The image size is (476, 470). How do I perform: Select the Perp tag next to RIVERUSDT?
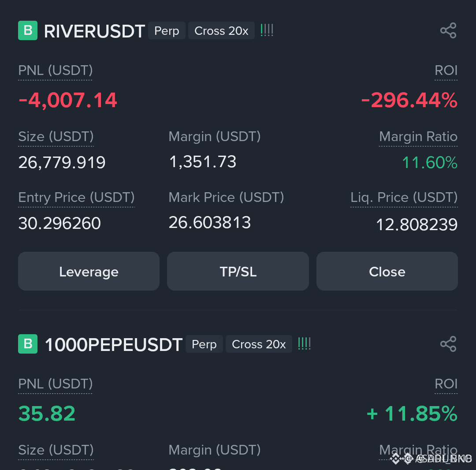[x=167, y=30]
